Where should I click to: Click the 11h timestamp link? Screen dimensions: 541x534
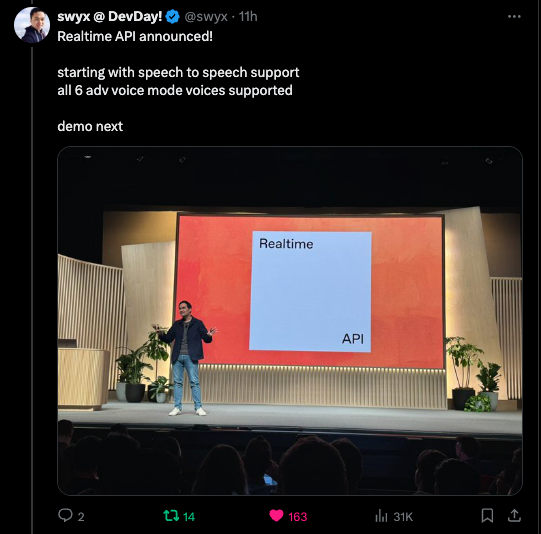point(248,17)
